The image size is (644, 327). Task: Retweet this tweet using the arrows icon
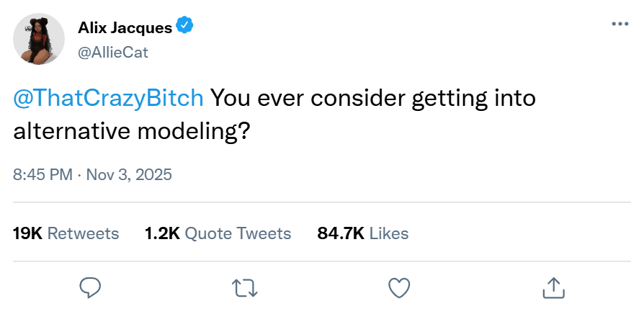[246, 288]
